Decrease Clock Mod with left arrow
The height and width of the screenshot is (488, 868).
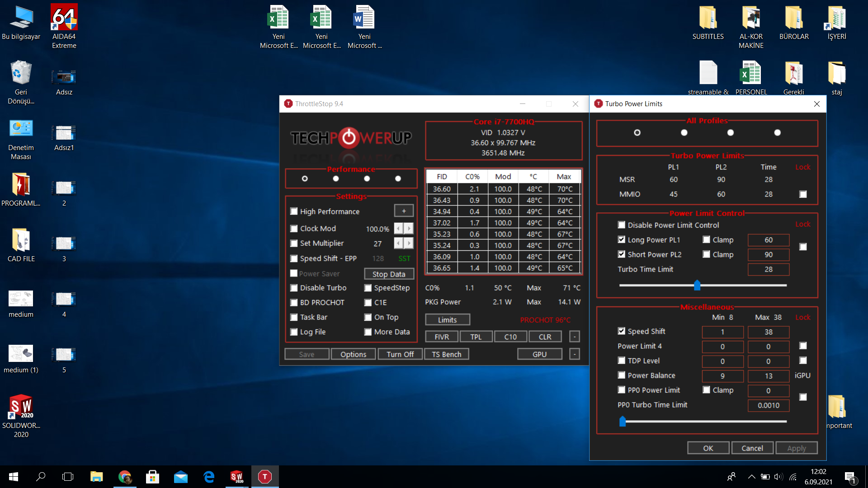398,229
